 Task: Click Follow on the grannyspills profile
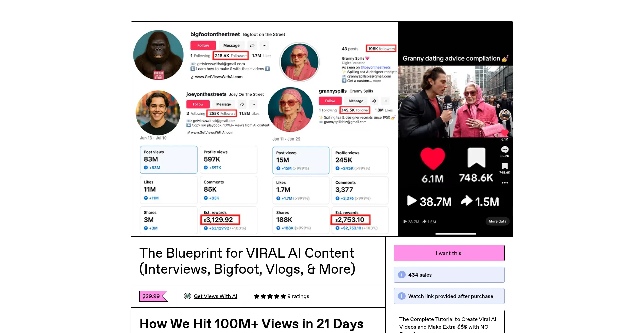pyautogui.click(x=330, y=101)
